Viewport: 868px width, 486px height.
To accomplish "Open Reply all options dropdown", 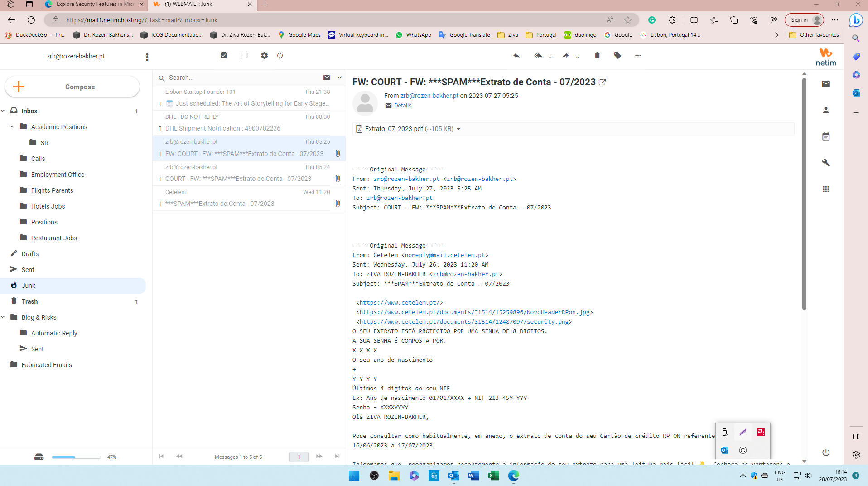I will point(550,57).
